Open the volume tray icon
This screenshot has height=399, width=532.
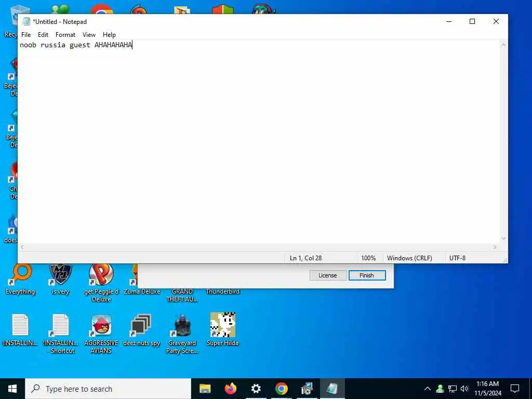[464, 389]
